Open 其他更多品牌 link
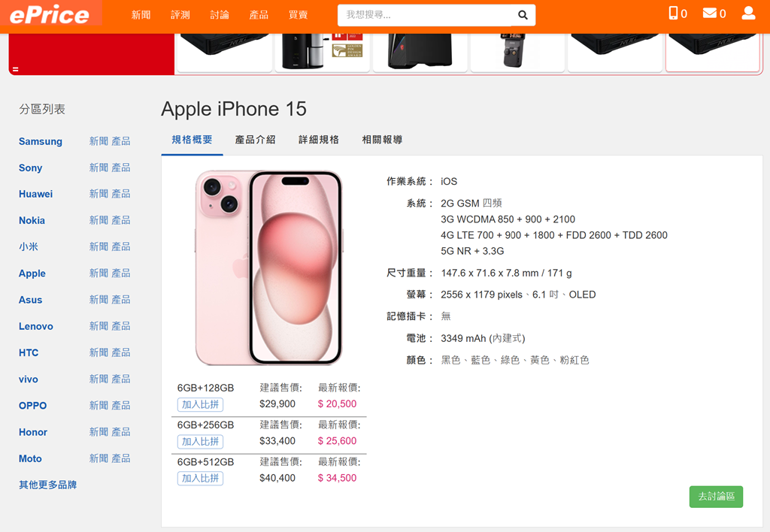 pyautogui.click(x=47, y=485)
